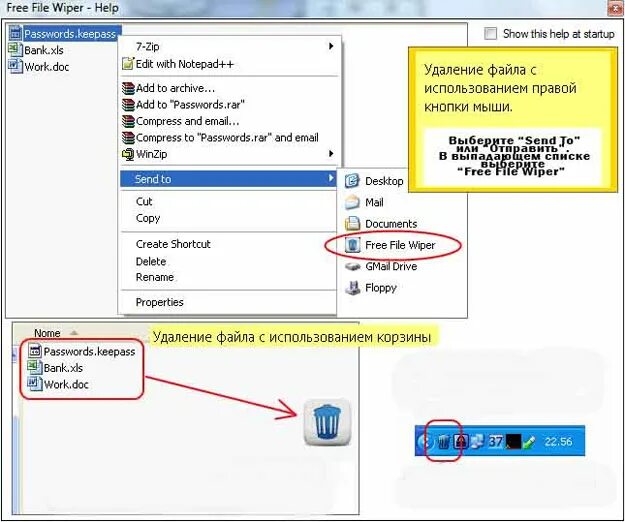Choose Edit with Notepad++
This screenshot has width=625, height=522.
pos(185,64)
